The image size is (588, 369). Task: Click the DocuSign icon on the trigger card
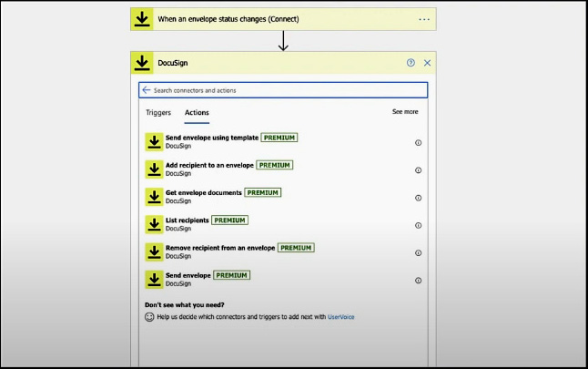pyautogui.click(x=142, y=19)
